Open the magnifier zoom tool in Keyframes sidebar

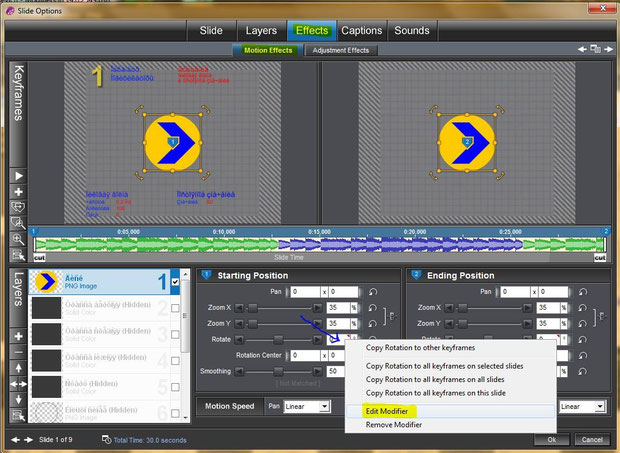pos(19,239)
